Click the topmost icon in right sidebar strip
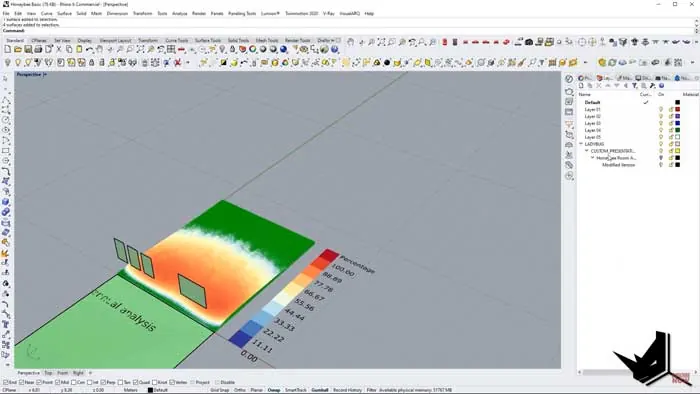Image resolution: width=700 pixels, height=394 pixels. coord(569,79)
